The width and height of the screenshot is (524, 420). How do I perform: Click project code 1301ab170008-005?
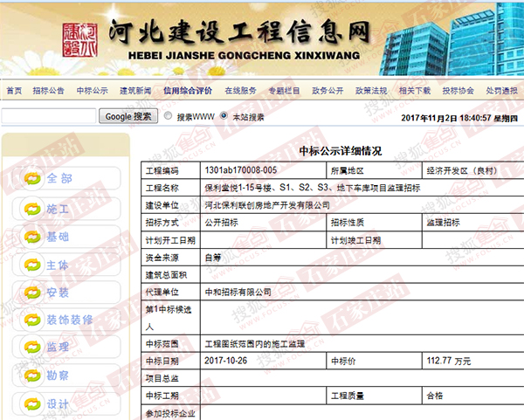point(241,170)
